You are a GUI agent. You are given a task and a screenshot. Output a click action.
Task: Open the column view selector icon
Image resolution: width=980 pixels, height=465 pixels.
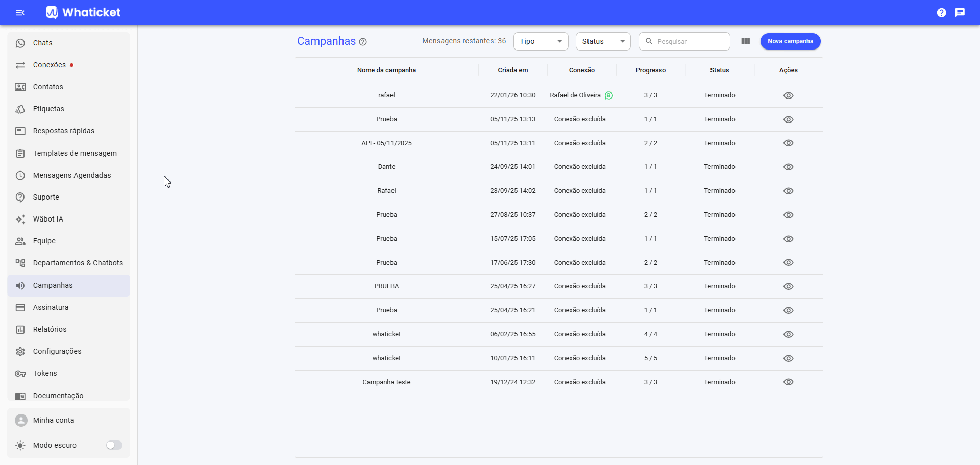click(746, 41)
